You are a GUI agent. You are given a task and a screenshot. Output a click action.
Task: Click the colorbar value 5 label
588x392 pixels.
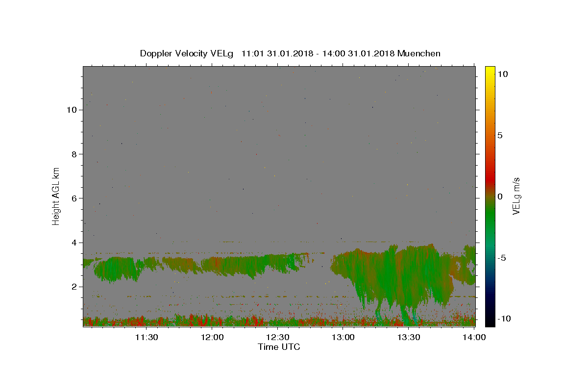click(x=500, y=135)
